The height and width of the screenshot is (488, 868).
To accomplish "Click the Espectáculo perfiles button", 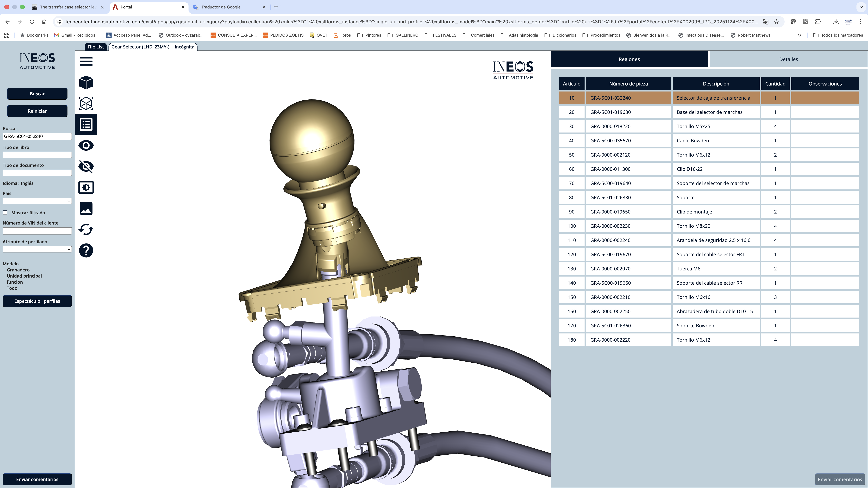I will [37, 301].
